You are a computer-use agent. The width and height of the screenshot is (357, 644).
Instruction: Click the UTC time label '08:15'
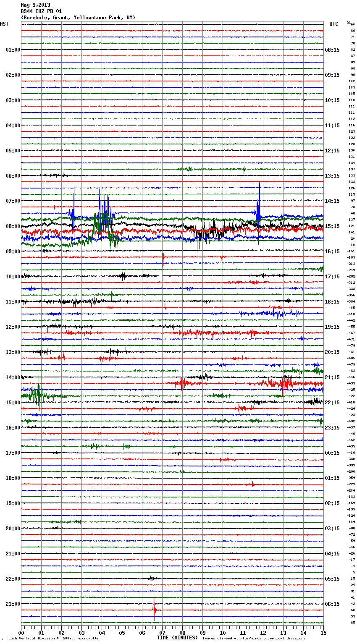tap(332, 50)
